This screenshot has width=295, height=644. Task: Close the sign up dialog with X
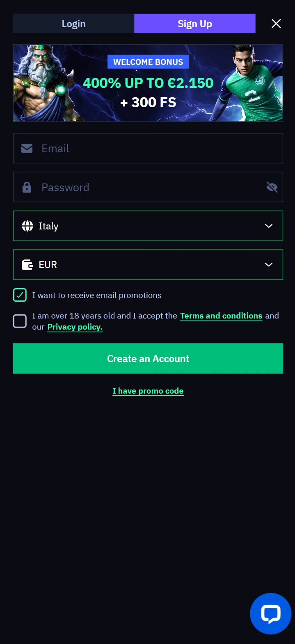[276, 24]
